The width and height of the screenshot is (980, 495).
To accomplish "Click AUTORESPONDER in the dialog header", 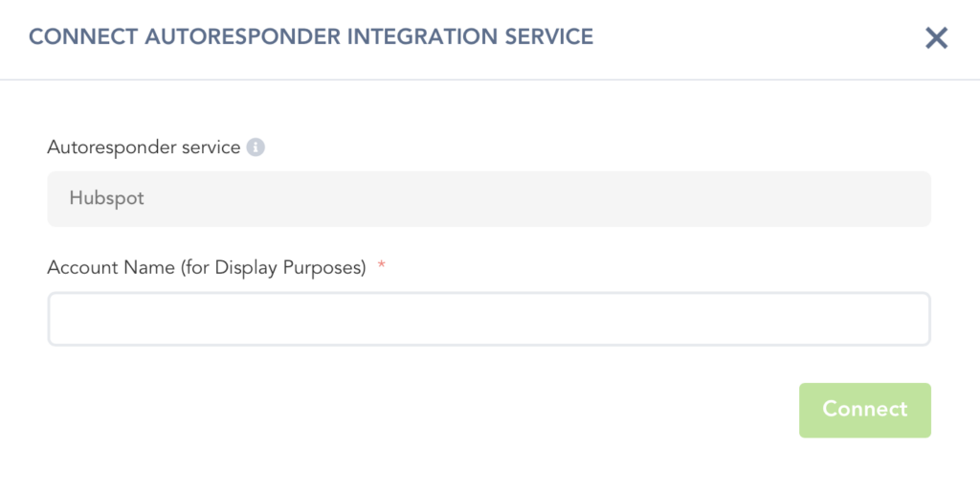I will click(x=240, y=37).
